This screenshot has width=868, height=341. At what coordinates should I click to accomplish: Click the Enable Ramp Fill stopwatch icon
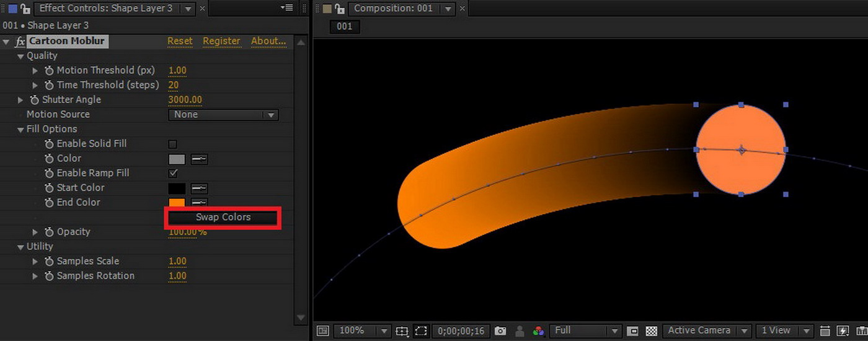(x=50, y=173)
